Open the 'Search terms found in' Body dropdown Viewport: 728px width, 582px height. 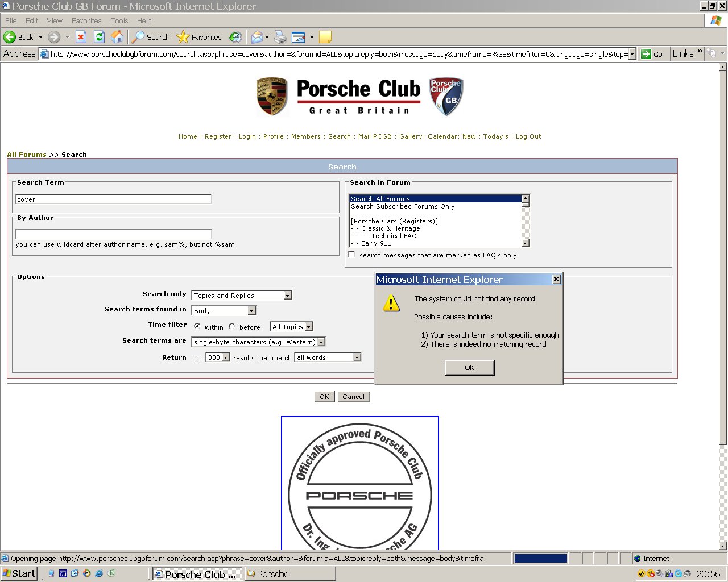click(224, 310)
